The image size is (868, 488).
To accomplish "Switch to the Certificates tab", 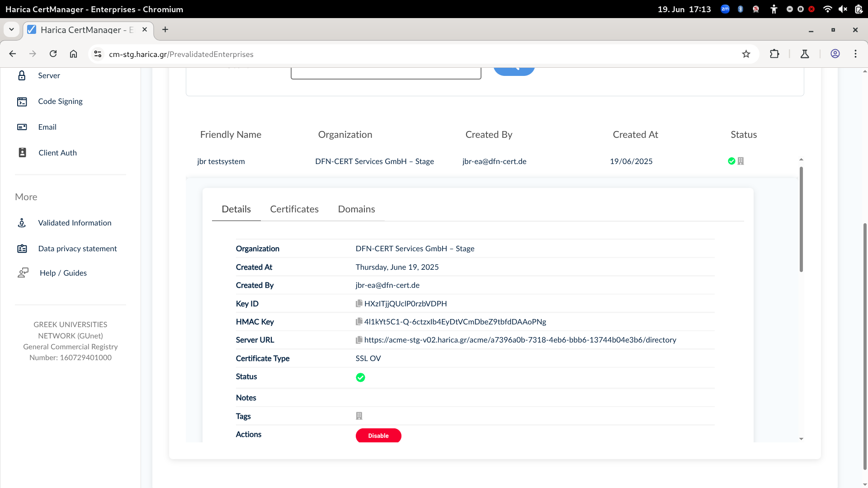I will pyautogui.click(x=294, y=209).
